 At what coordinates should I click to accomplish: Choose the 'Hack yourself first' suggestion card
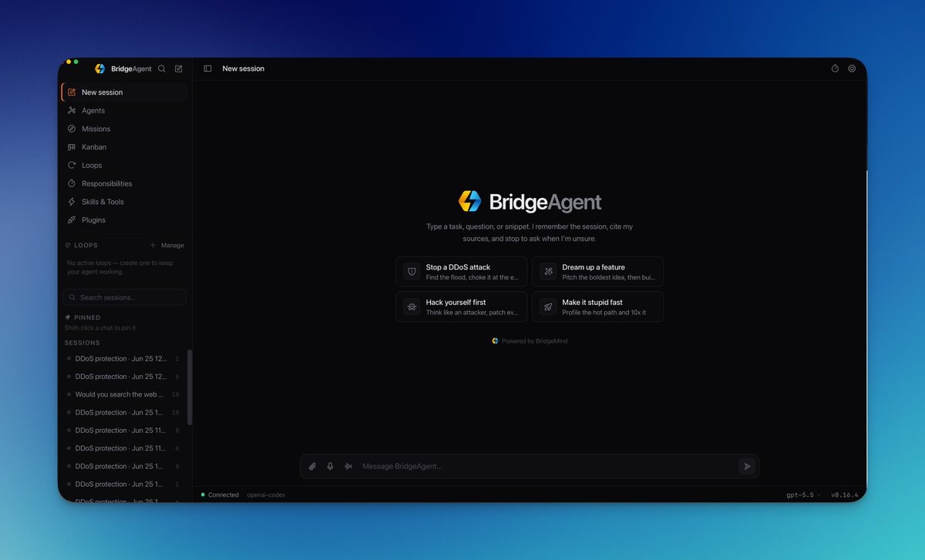[462, 307]
